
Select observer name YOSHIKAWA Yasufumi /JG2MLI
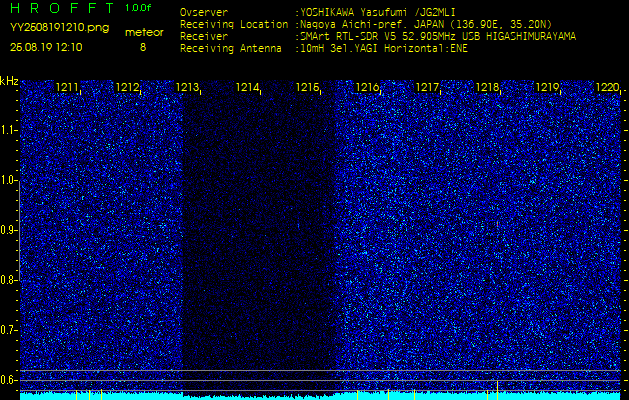(378, 12)
